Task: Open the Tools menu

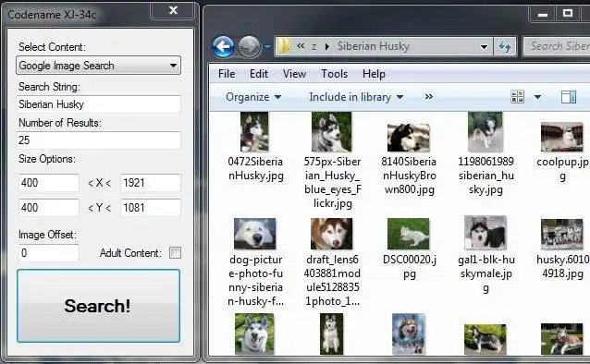Action: point(334,74)
